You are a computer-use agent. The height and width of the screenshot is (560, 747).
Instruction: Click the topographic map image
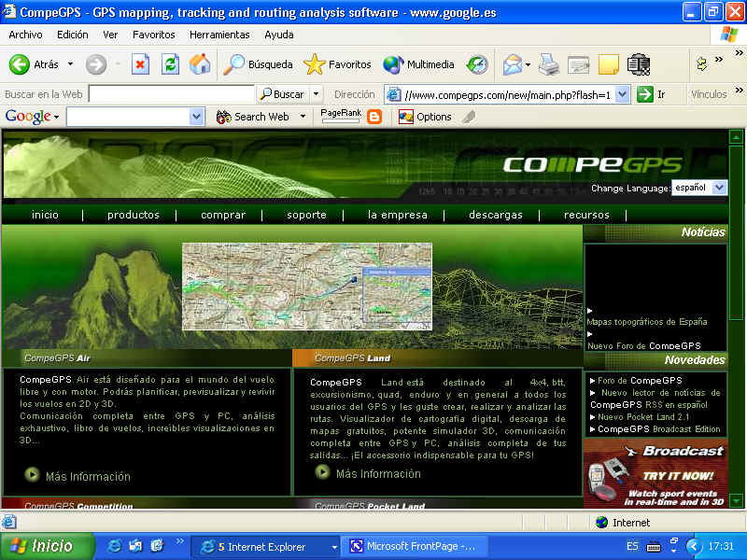pyautogui.click(x=307, y=287)
